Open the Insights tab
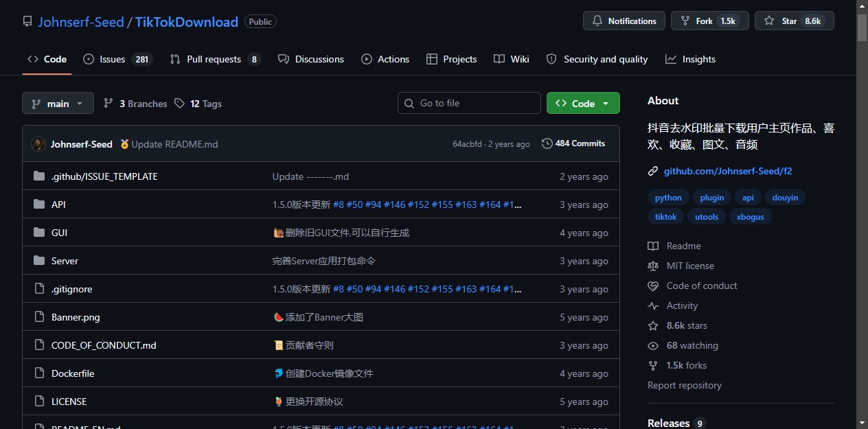This screenshot has height=429, width=868. [690, 59]
